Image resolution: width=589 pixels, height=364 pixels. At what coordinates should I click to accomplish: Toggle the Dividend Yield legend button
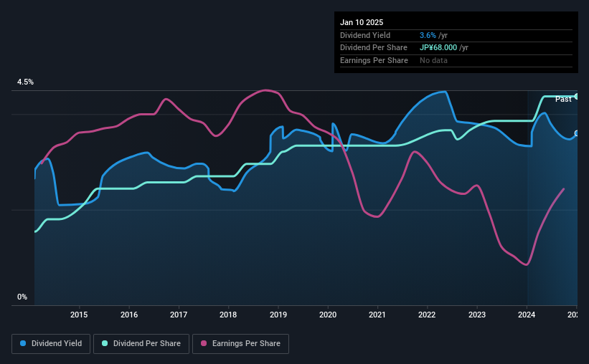(x=51, y=344)
